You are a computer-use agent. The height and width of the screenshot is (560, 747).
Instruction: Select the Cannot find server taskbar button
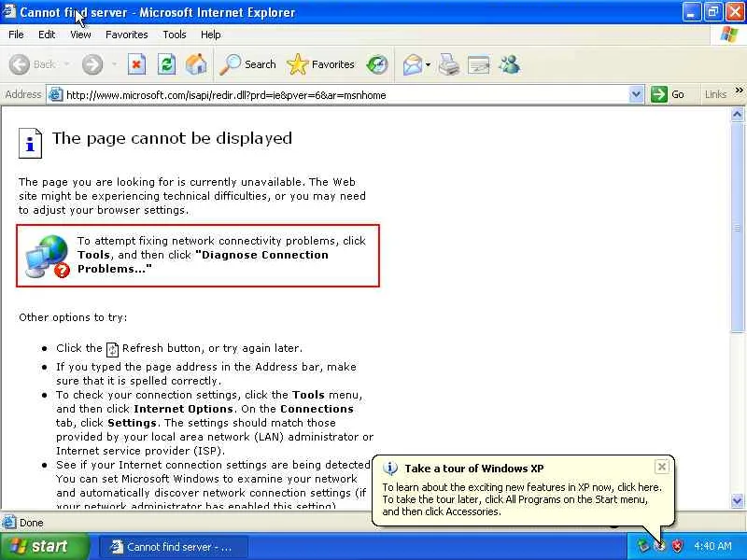pos(174,547)
